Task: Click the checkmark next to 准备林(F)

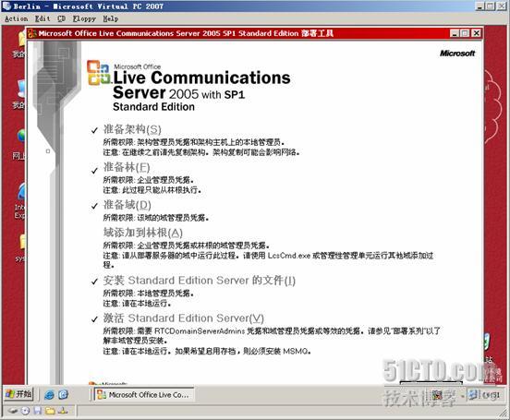Action: pos(94,171)
